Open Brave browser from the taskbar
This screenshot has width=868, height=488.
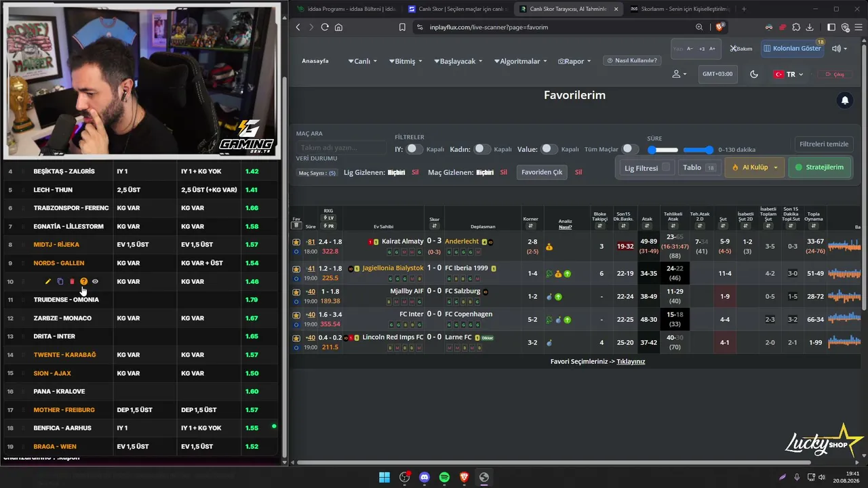464,477
